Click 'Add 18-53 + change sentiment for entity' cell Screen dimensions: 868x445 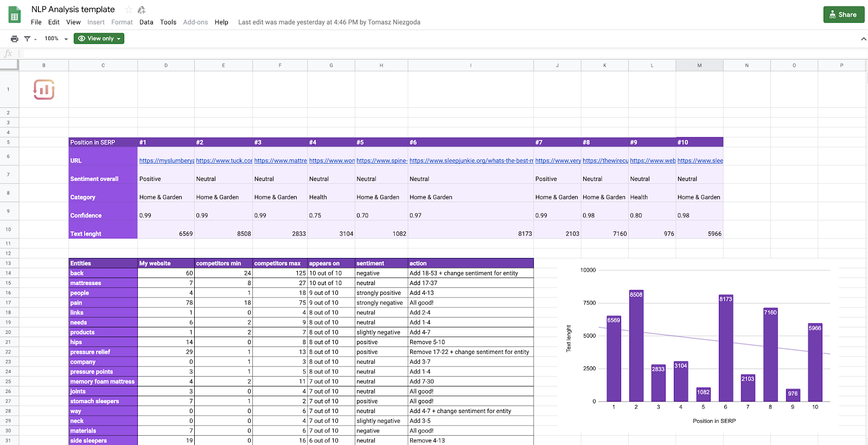point(471,273)
